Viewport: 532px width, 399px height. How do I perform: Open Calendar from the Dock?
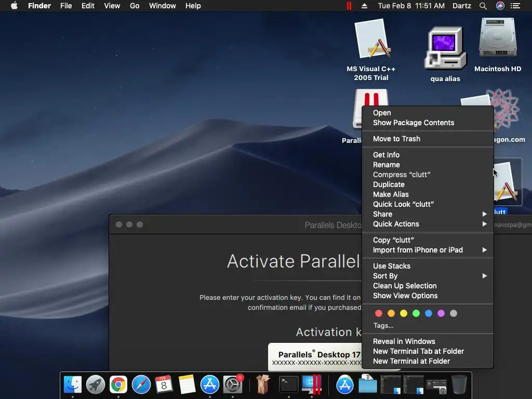[164, 384]
